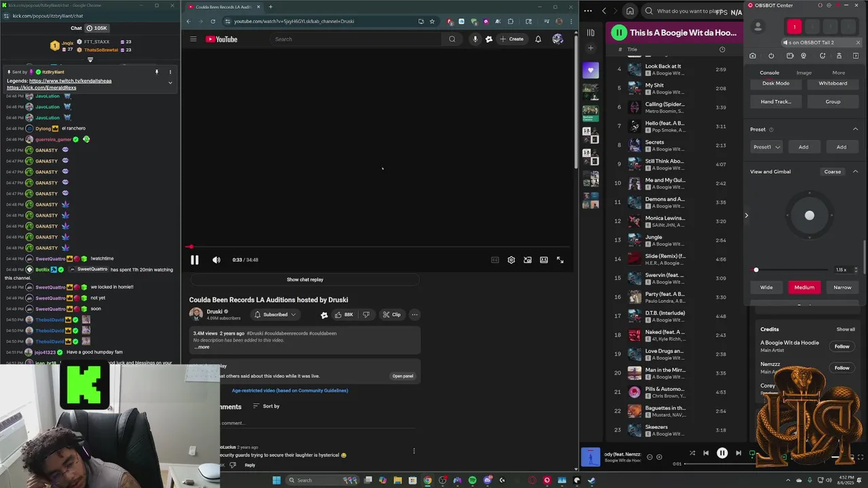Select OBSBOT Console tab

coord(769,73)
